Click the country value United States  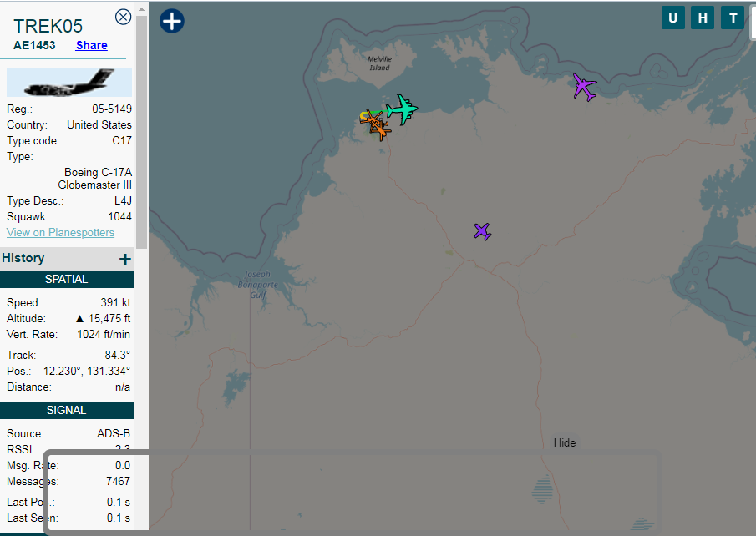point(99,125)
